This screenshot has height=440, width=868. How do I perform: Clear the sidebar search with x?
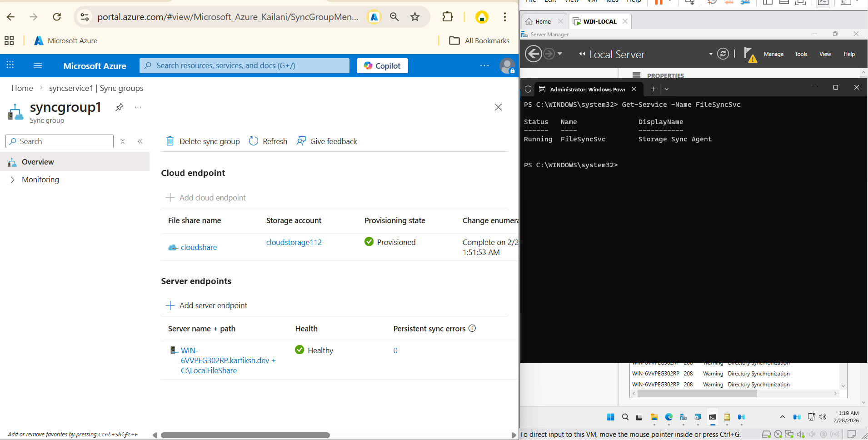tap(123, 141)
